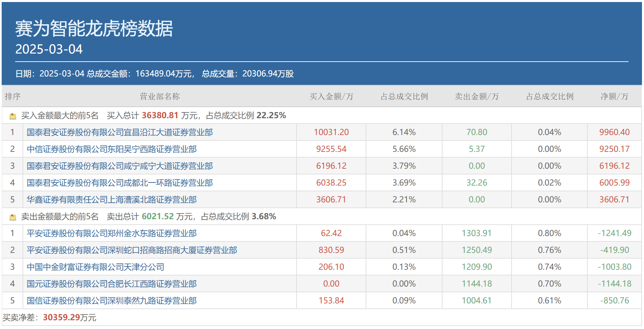644x329 pixels.
Task: Select 华鑫证券上海漕溪北路证券营业部 row
Action: [x=111, y=199]
